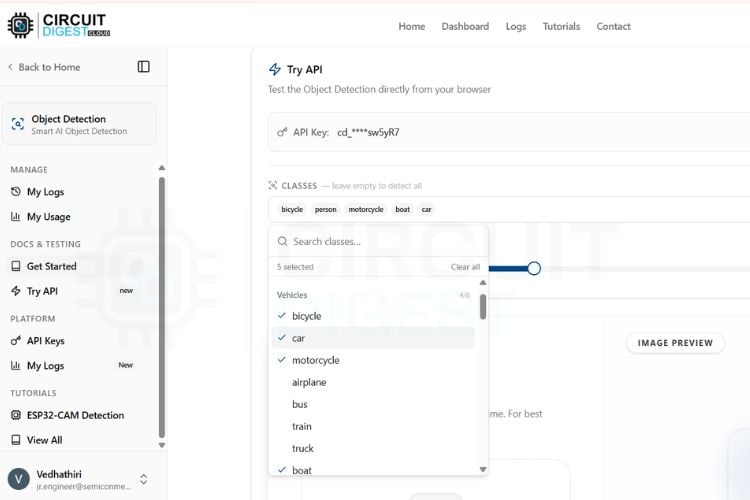This screenshot has height=500, width=750.
Task: Click Clear all in the class dropdown
Action: coord(465,267)
